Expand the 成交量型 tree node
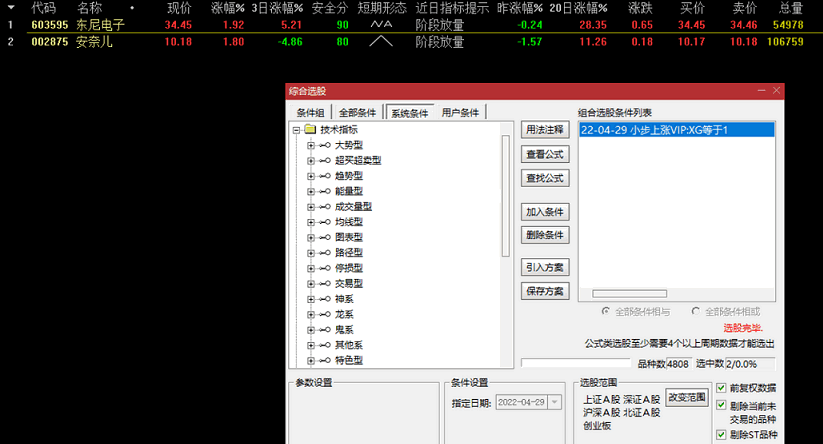Viewport: 823px width, 444px height. point(311,207)
